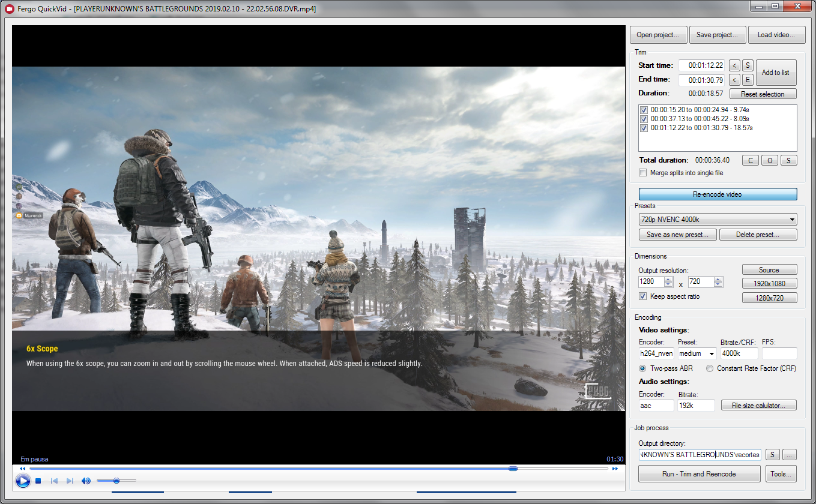This screenshot has height=504, width=816.
Task: Click the seek bar position handle
Action: point(513,469)
